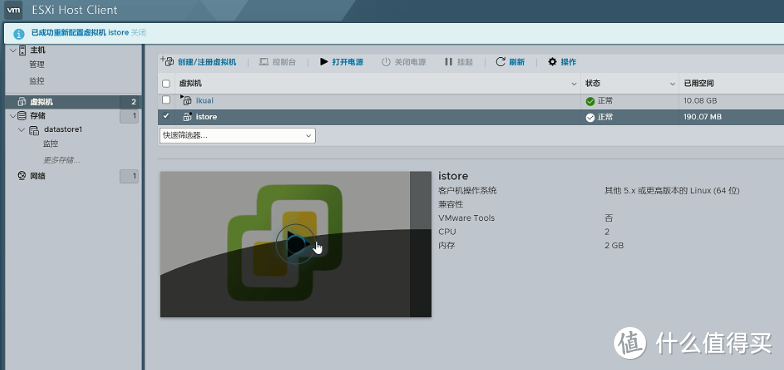Open the ikuai virtual machine link
Screen dimensions: 784x370
point(204,100)
